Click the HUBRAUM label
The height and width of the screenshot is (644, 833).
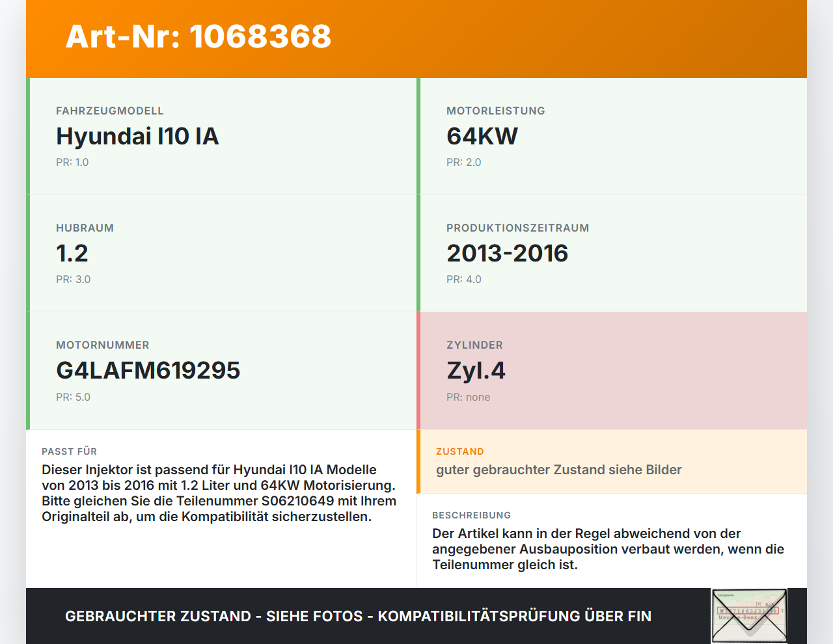coord(85,228)
